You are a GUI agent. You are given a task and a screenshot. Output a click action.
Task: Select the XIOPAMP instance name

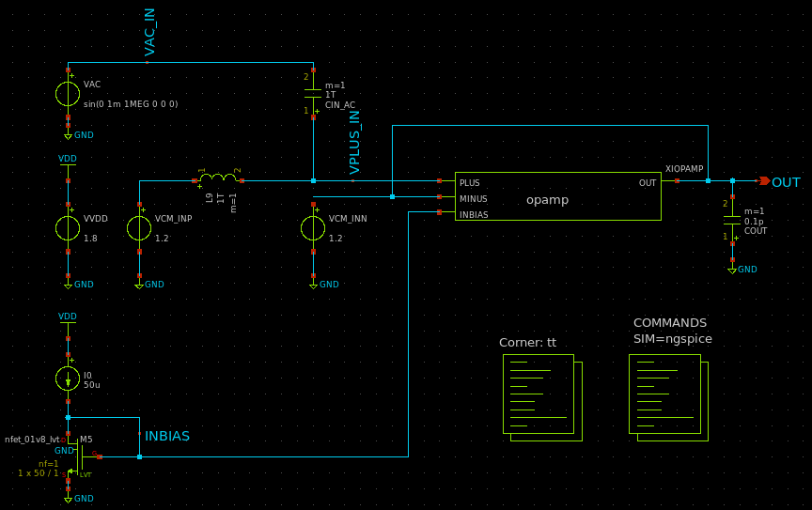684,169
